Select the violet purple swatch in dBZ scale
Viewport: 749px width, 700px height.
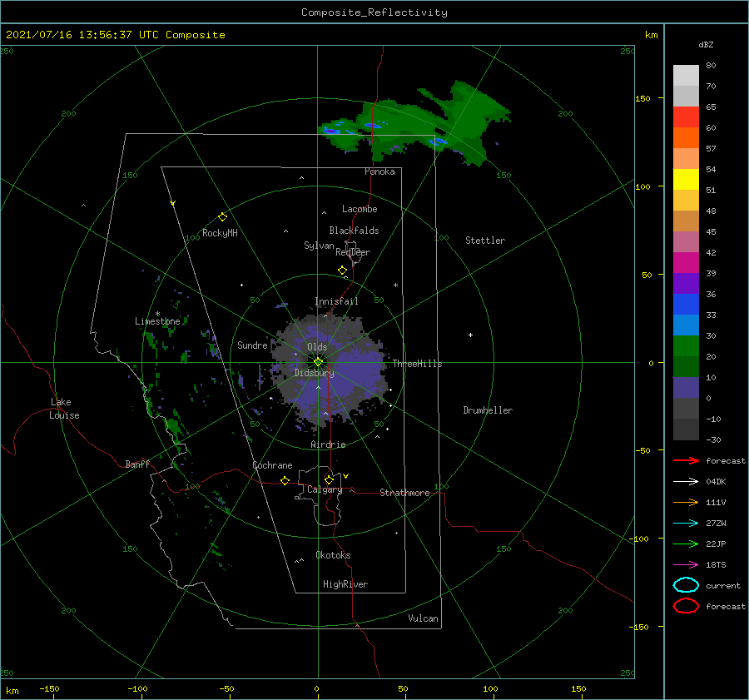tap(686, 283)
